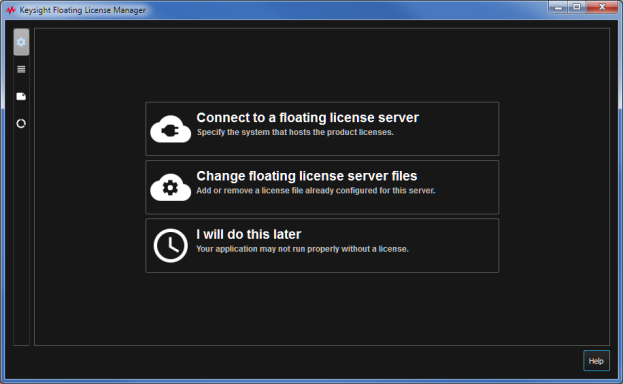Select the gear settings icon in the sidebar
Image resolution: width=623 pixels, height=384 pixels.
coord(21,42)
